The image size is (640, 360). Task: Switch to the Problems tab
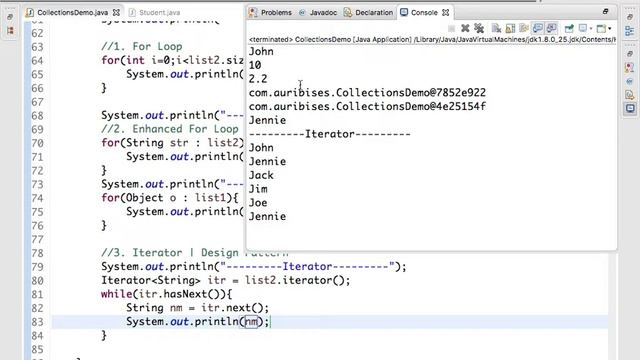[270, 13]
